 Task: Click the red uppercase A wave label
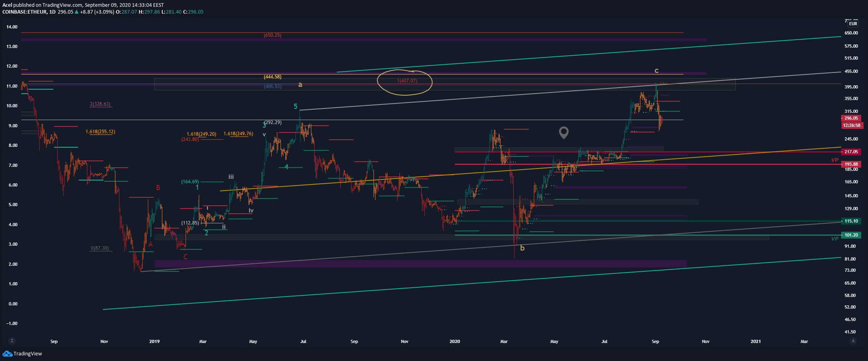(151, 244)
